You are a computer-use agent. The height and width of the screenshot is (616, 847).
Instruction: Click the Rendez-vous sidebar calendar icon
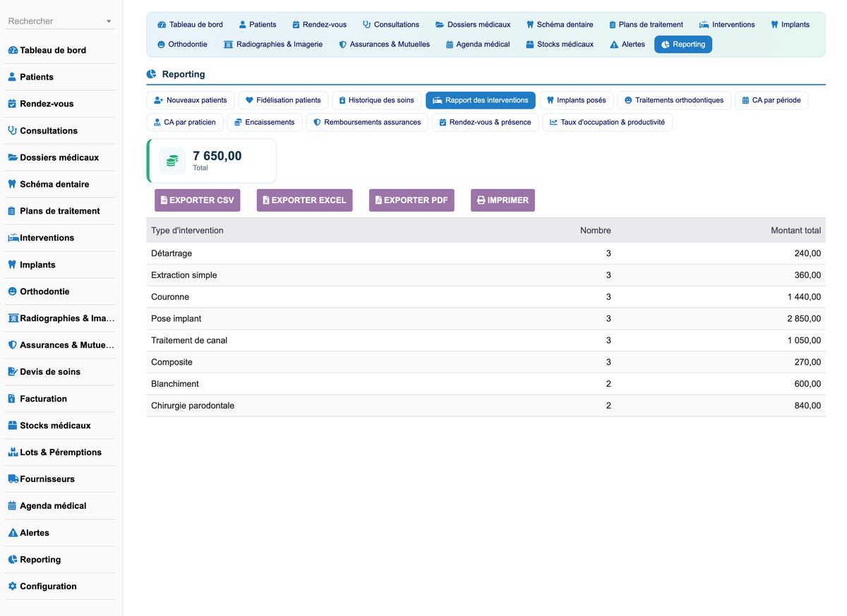(x=12, y=104)
